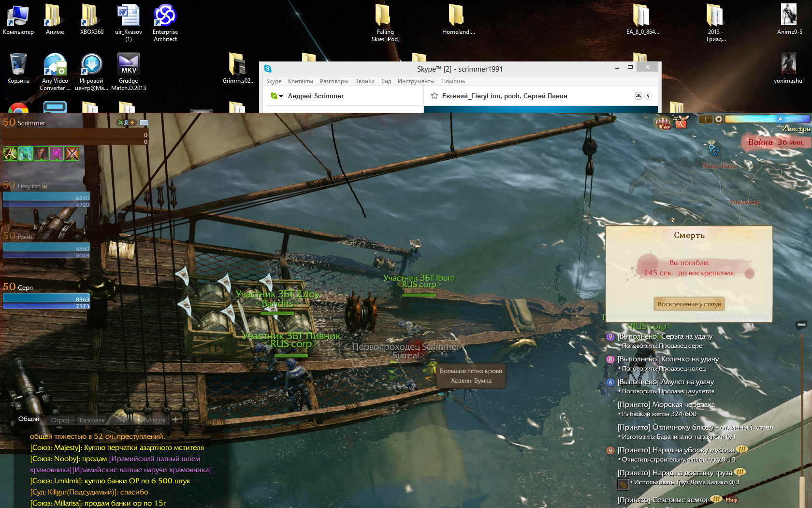Select the first green 'A' buff icon

(x=10, y=153)
